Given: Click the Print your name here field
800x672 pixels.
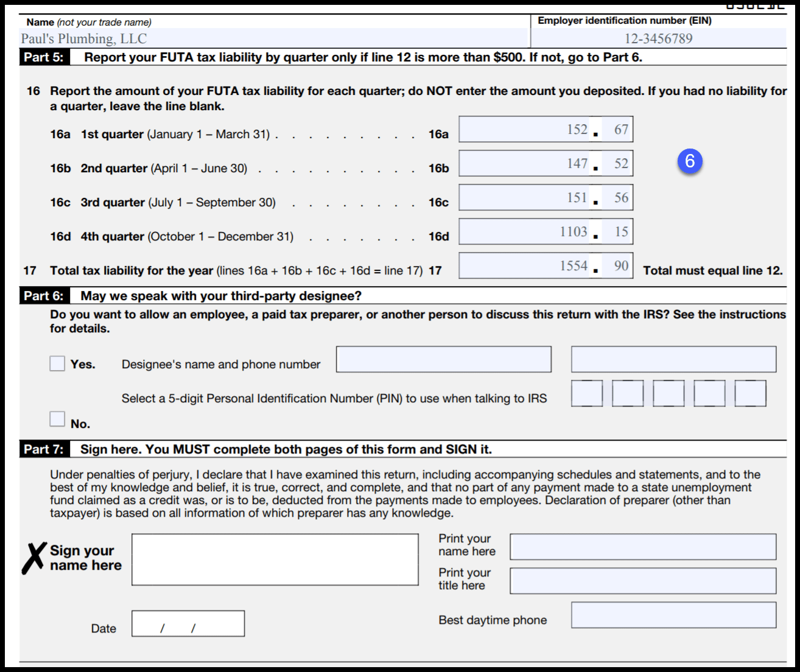Looking at the screenshot, I should point(643,547).
